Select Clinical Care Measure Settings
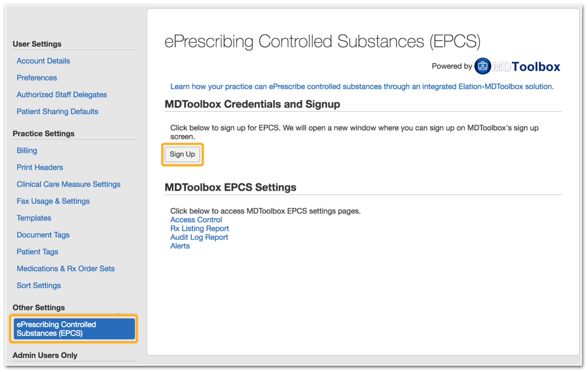 [x=68, y=184]
